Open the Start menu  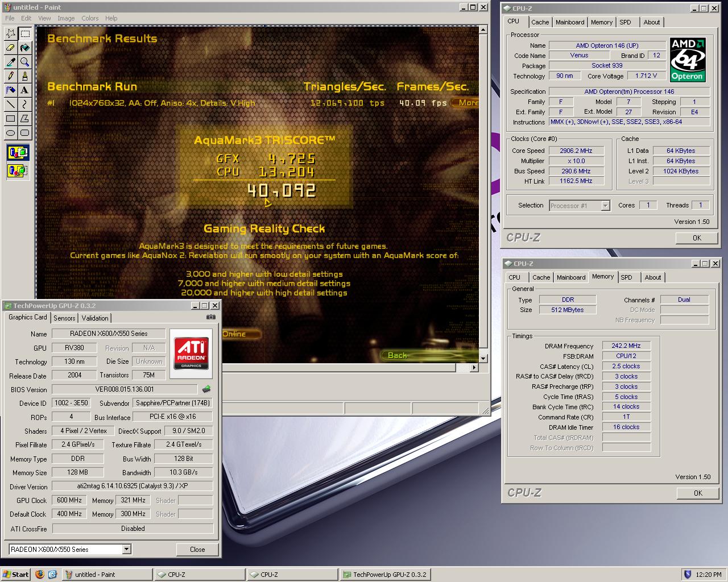coord(16,574)
